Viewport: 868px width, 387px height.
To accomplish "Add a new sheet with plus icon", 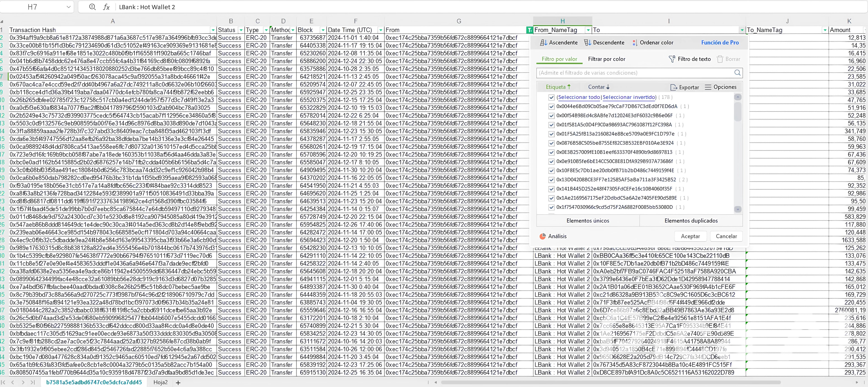I will (178, 383).
